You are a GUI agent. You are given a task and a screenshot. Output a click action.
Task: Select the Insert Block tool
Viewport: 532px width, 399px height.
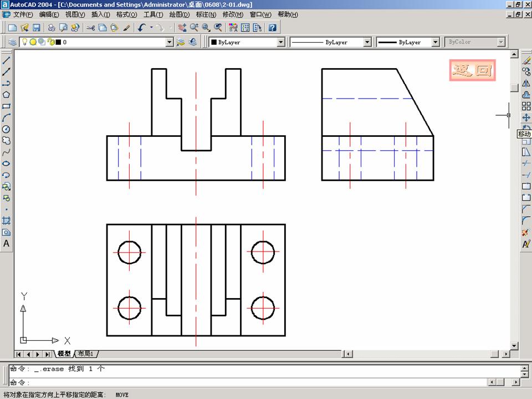pos(6,186)
